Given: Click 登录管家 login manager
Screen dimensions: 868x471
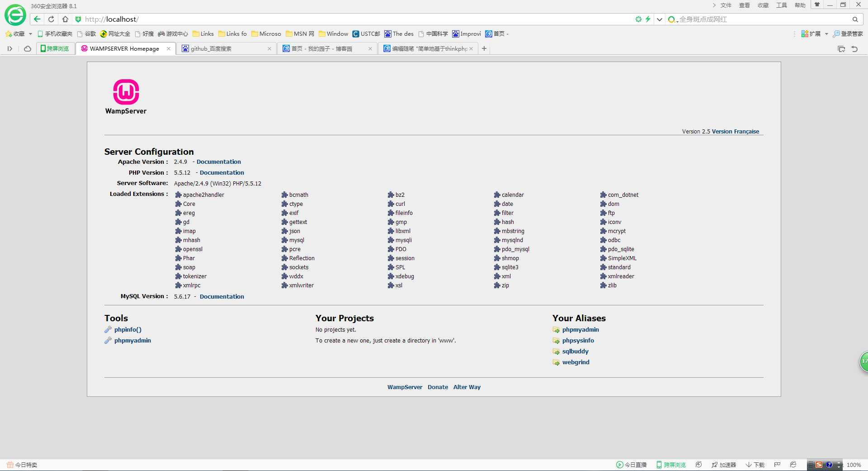Looking at the screenshot, I should click(x=848, y=34).
